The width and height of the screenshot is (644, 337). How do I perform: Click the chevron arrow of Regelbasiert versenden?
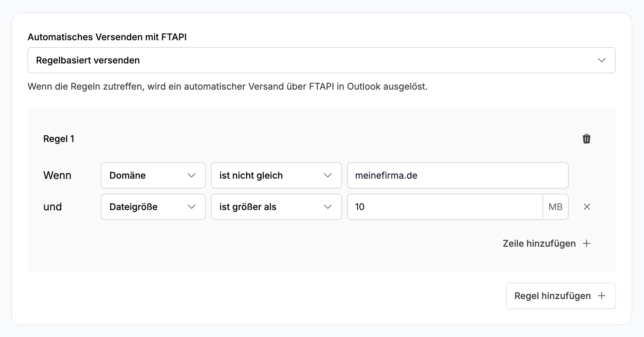[x=601, y=60]
